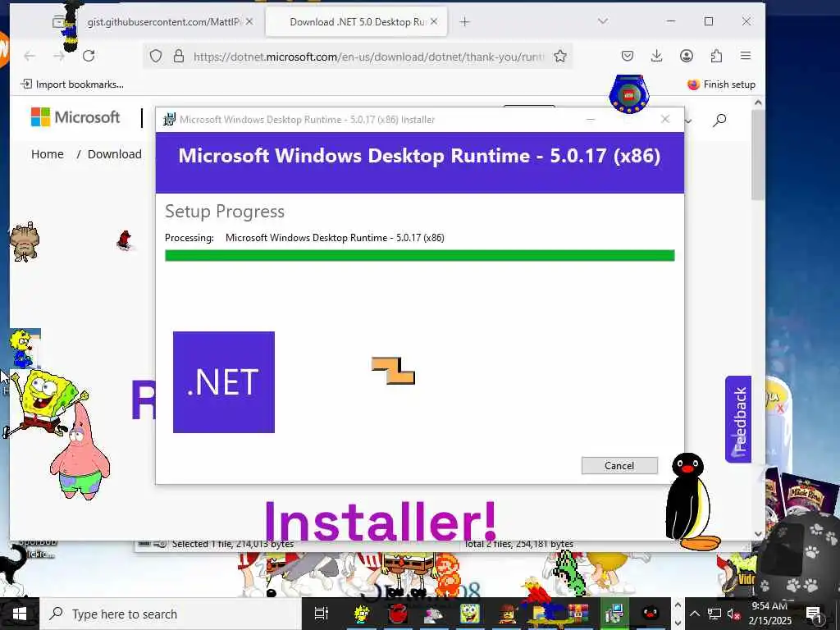Open Firefox hamburger application menu
The image size is (840, 630).
pyautogui.click(x=746, y=56)
